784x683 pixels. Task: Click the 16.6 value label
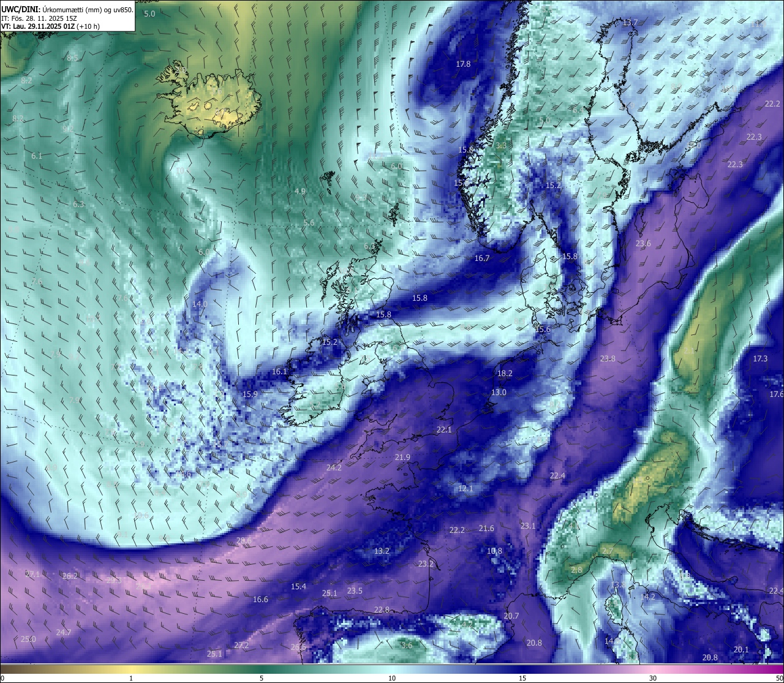coord(260,600)
